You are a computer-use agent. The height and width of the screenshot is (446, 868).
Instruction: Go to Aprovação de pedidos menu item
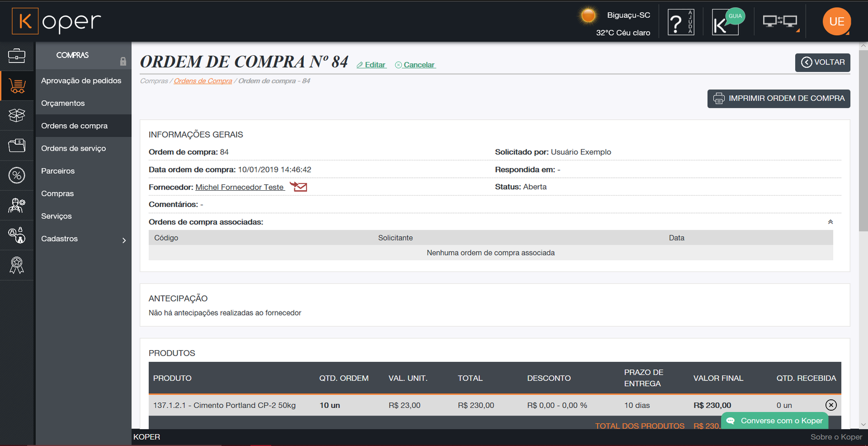pyautogui.click(x=81, y=81)
